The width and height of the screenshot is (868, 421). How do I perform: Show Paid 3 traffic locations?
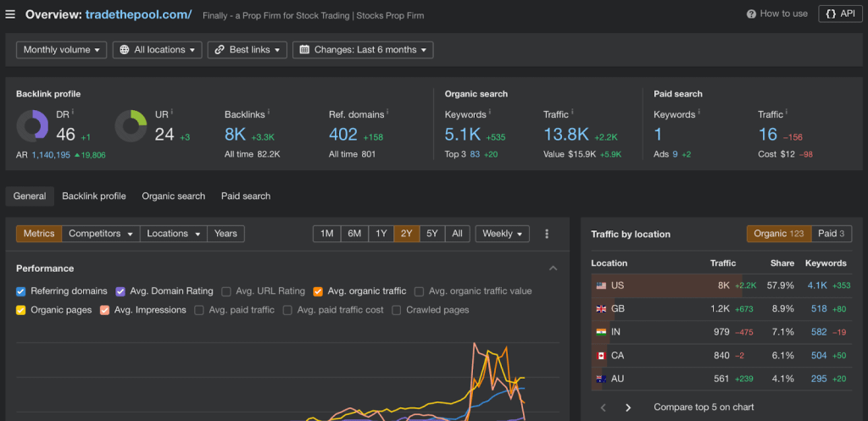click(x=832, y=234)
